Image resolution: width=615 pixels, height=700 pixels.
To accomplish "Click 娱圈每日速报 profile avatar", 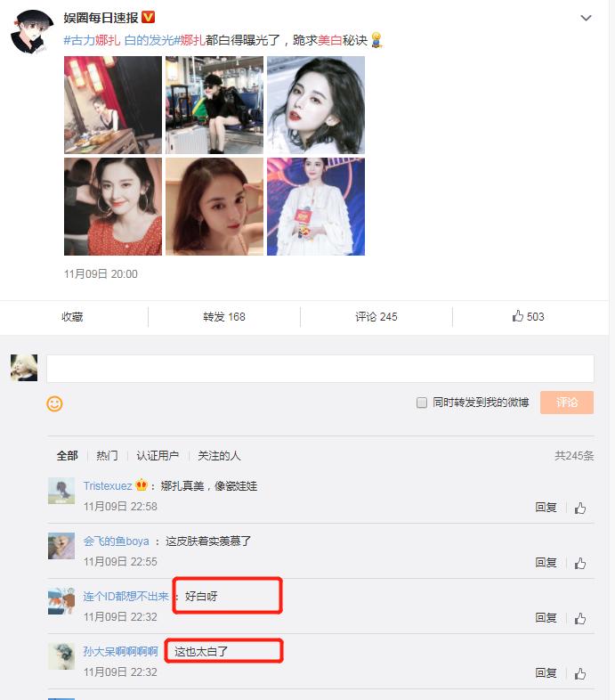I will click(32, 31).
